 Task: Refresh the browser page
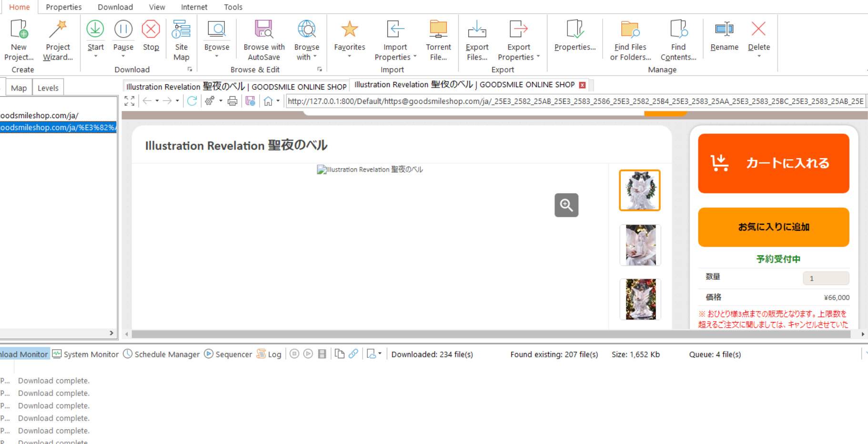coord(192,101)
